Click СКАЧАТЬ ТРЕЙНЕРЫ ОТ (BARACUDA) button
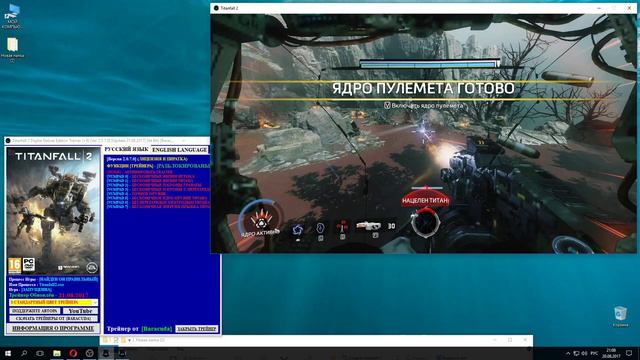This screenshot has height=360, width=640. pyautogui.click(x=53, y=318)
